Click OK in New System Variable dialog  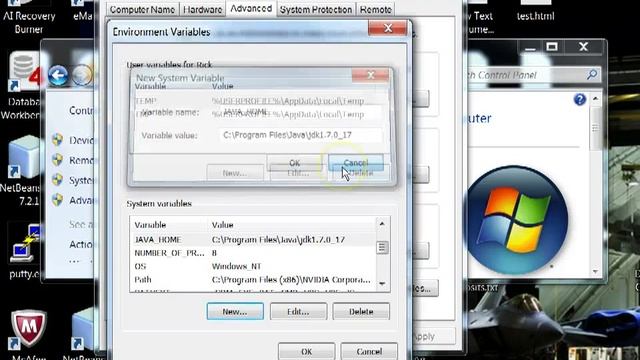(295, 163)
